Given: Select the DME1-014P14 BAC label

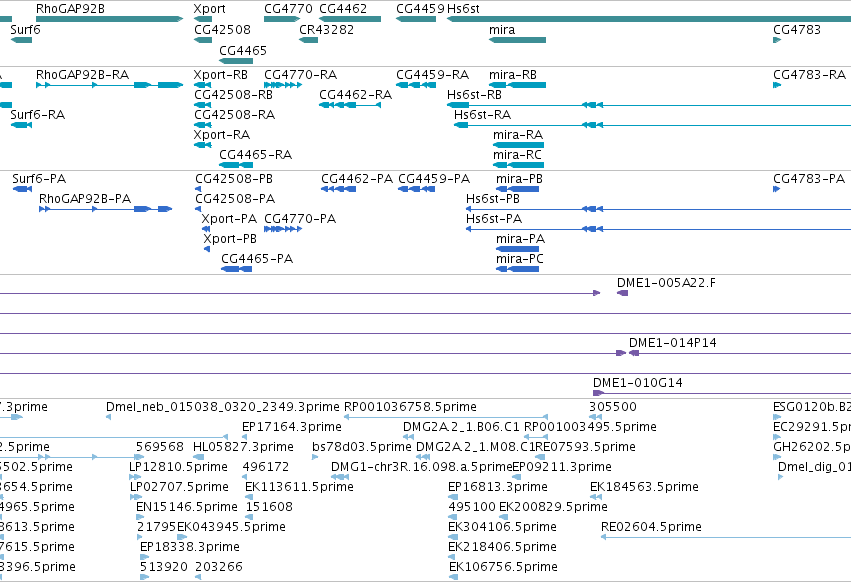Looking at the screenshot, I should tap(673, 343).
